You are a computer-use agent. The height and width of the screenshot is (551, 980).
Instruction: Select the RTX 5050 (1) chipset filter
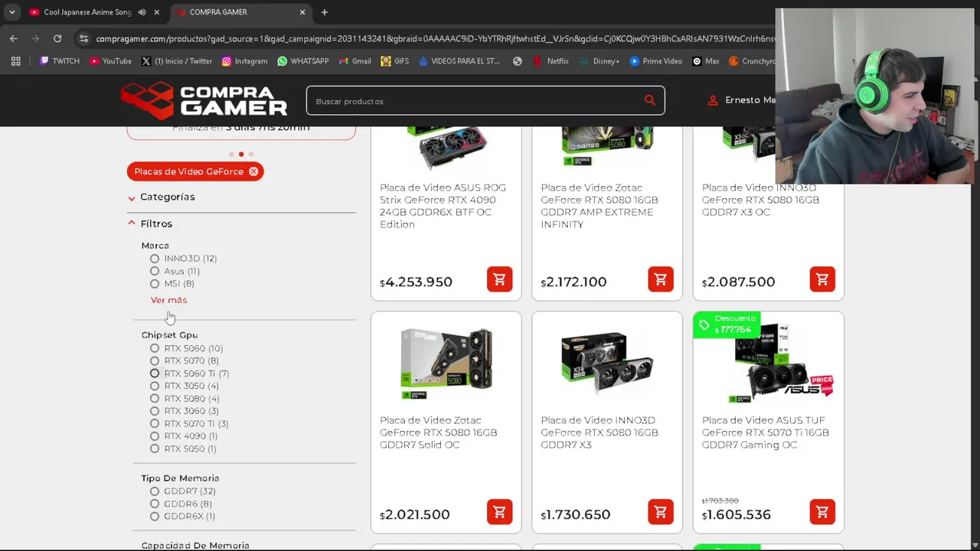pyautogui.click(x=155, y=448)
